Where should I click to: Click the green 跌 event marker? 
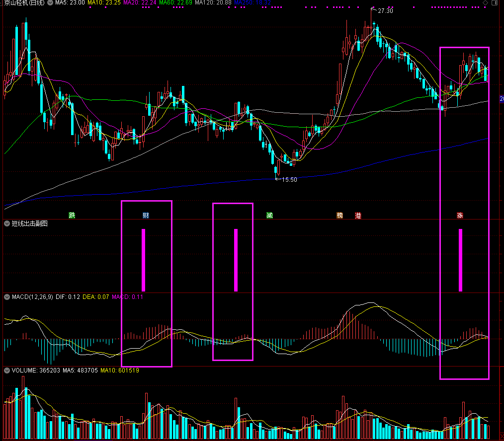pyautogui.click(x=72, y=215)
